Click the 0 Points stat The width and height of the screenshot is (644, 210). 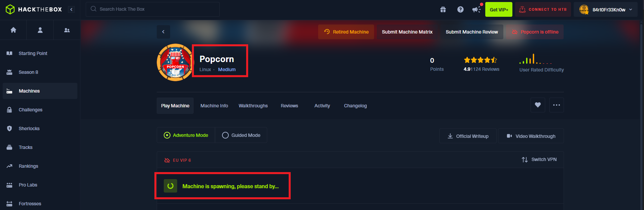point(437,64)
